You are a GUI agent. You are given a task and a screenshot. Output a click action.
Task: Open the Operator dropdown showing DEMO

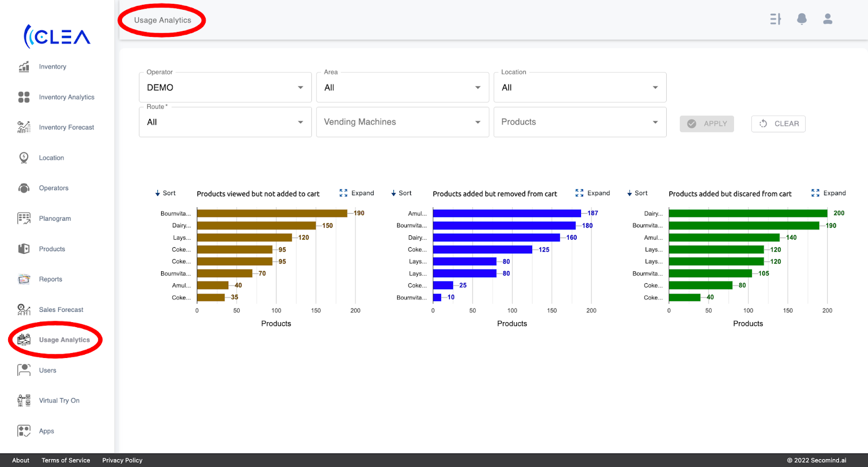click(x=225, y=87)
